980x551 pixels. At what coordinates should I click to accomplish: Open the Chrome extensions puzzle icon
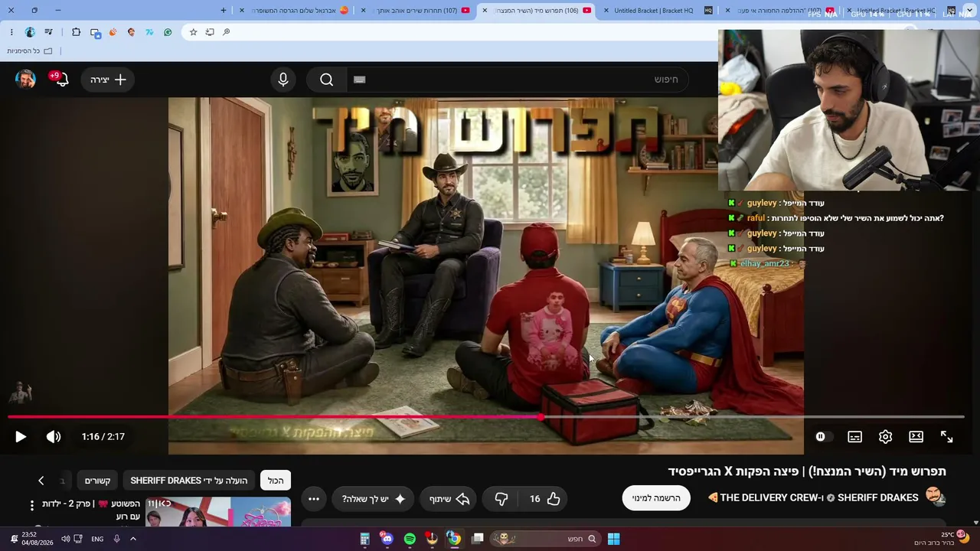76,32
